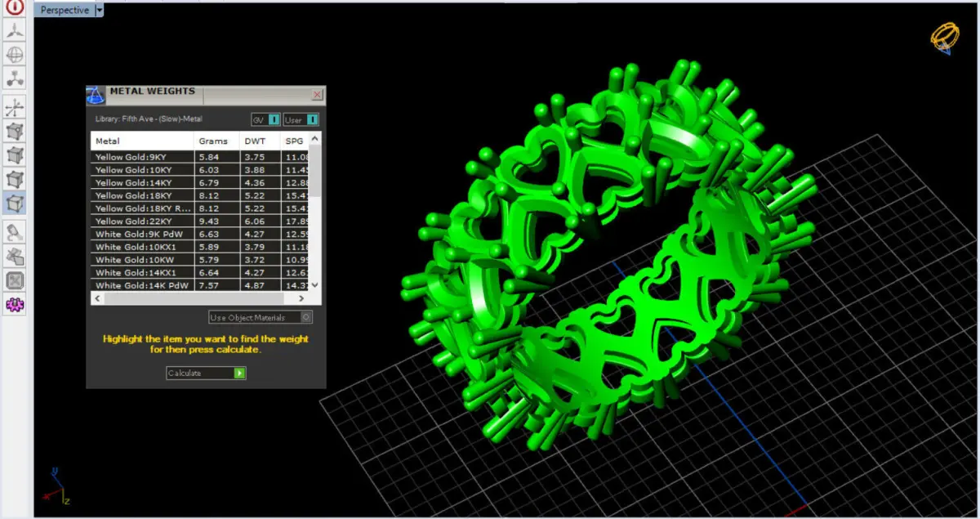The height and width of the screenshot is (519, 980).
Task: Open the purple gear settings icon
Action: coord(15,304)
